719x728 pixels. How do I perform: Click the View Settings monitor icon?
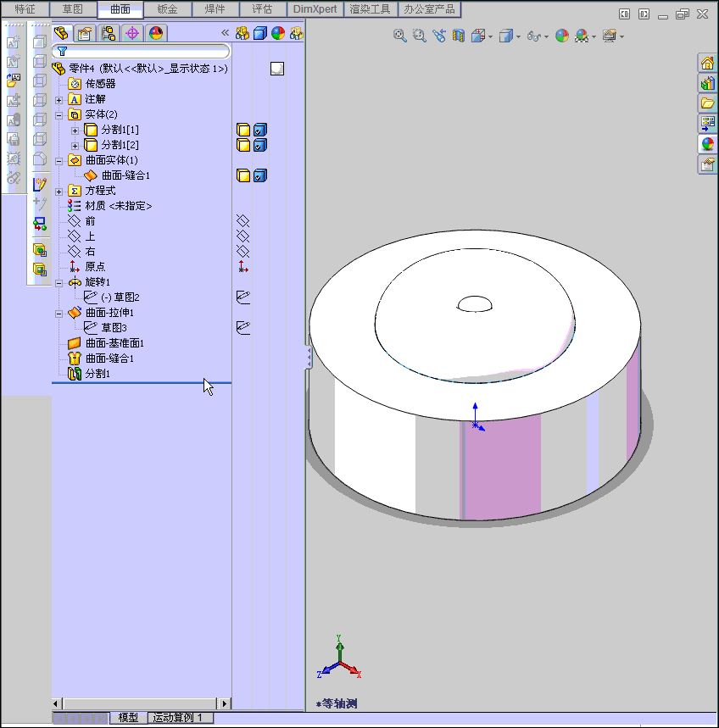[610, 36]
